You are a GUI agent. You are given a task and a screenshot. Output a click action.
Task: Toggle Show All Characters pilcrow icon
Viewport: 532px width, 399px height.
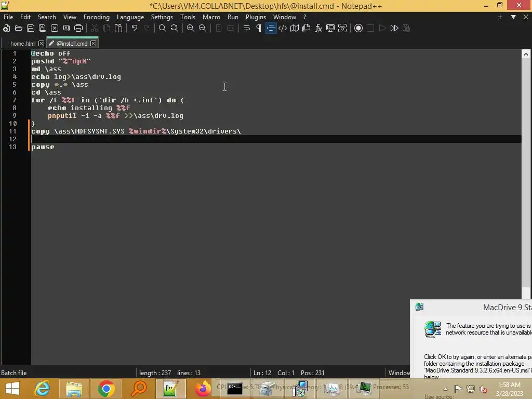pos(259,28)
